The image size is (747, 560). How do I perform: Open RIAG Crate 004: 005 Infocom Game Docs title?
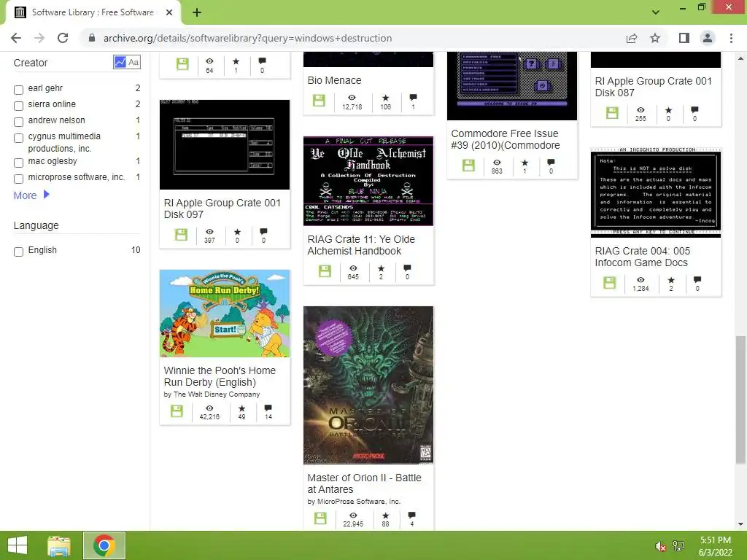642,257
